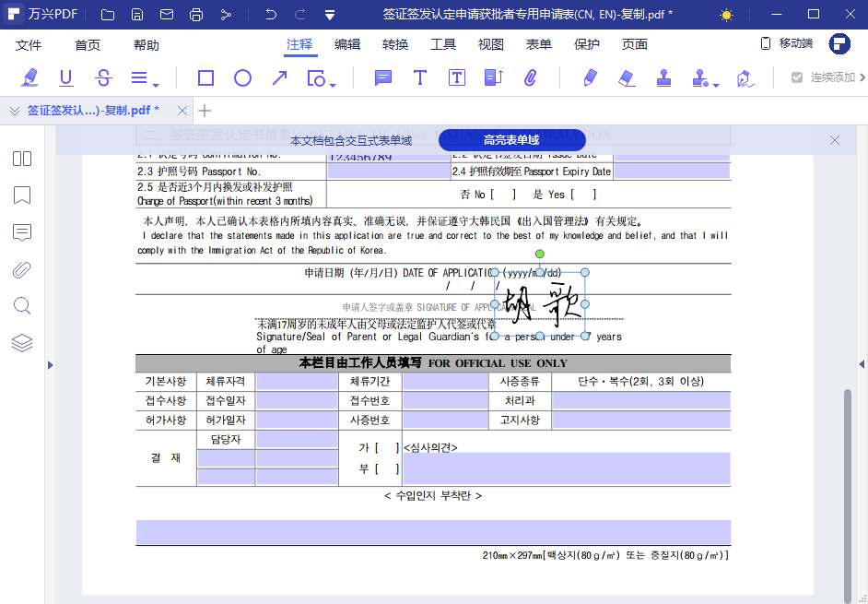Expand the quick access toolbar dropdown arrow
The height and width of the screenshot is (604, 868).
330,16
